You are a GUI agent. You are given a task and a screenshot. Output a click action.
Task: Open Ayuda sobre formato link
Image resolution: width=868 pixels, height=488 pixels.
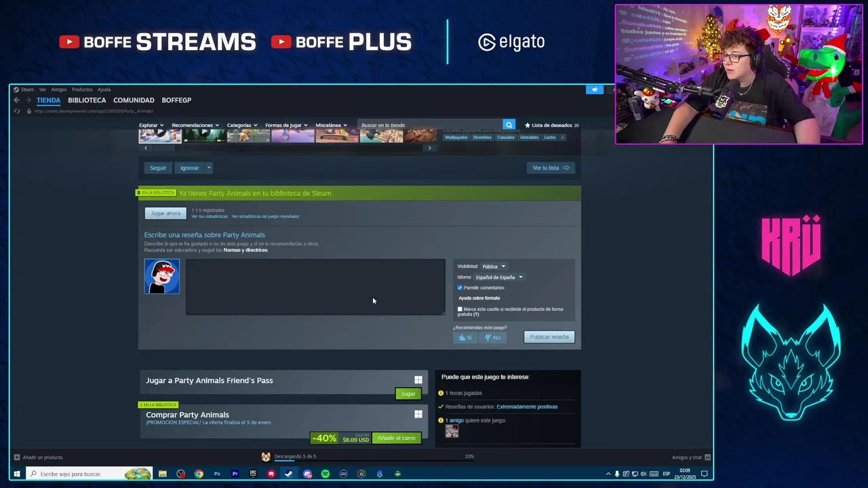tap(479, 298)
